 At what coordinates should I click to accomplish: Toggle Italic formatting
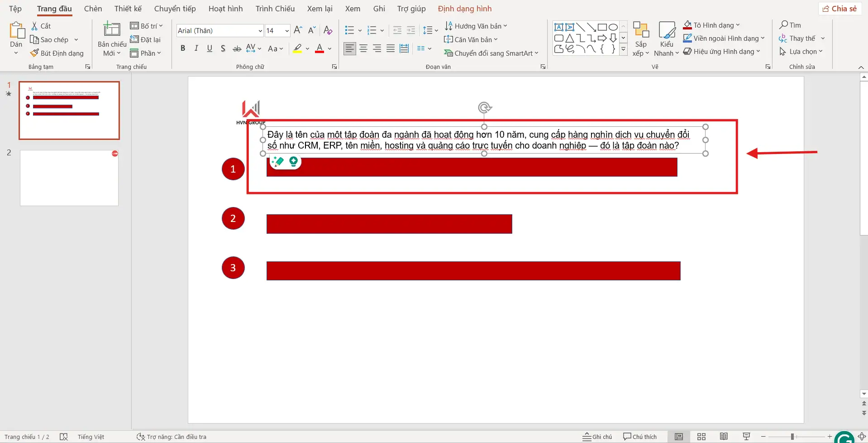(x=196, y=48)
